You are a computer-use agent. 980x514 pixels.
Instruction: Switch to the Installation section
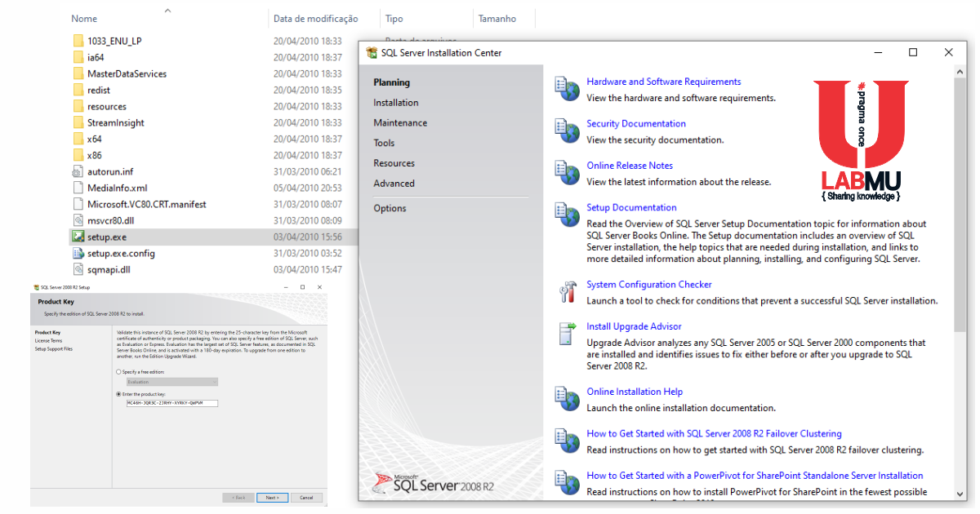(395, 102)
